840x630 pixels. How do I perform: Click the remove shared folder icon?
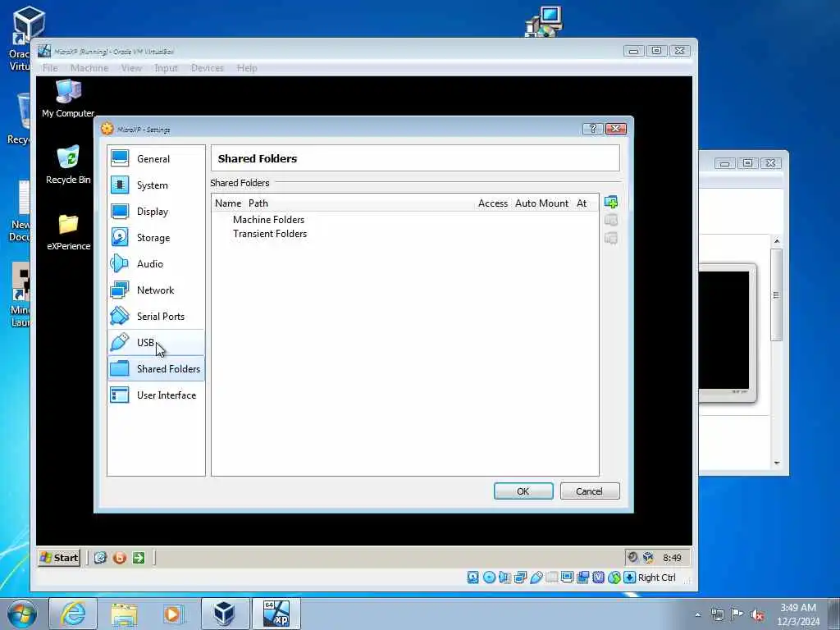coord(610,238)
